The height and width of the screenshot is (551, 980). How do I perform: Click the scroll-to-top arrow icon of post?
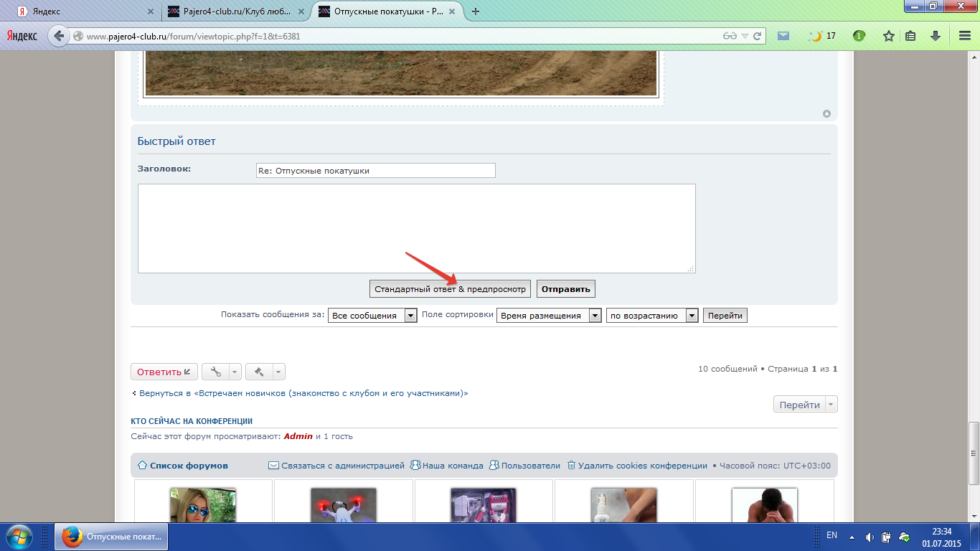click(x=826, y=113)
